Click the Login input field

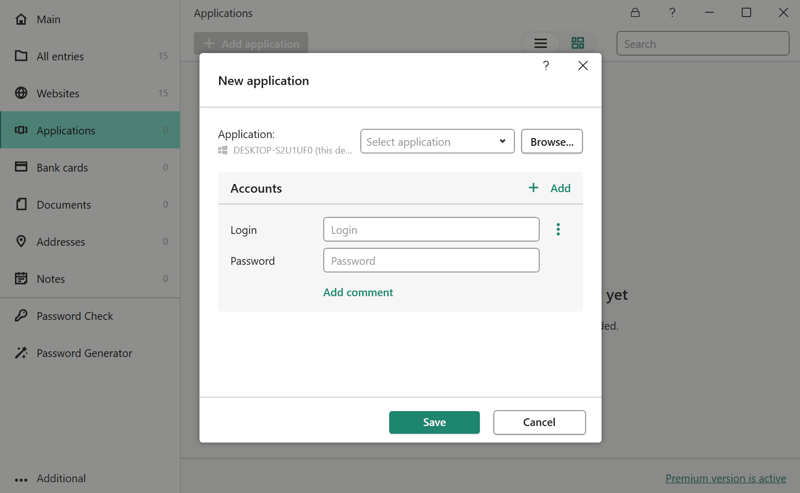coord(431,230)
